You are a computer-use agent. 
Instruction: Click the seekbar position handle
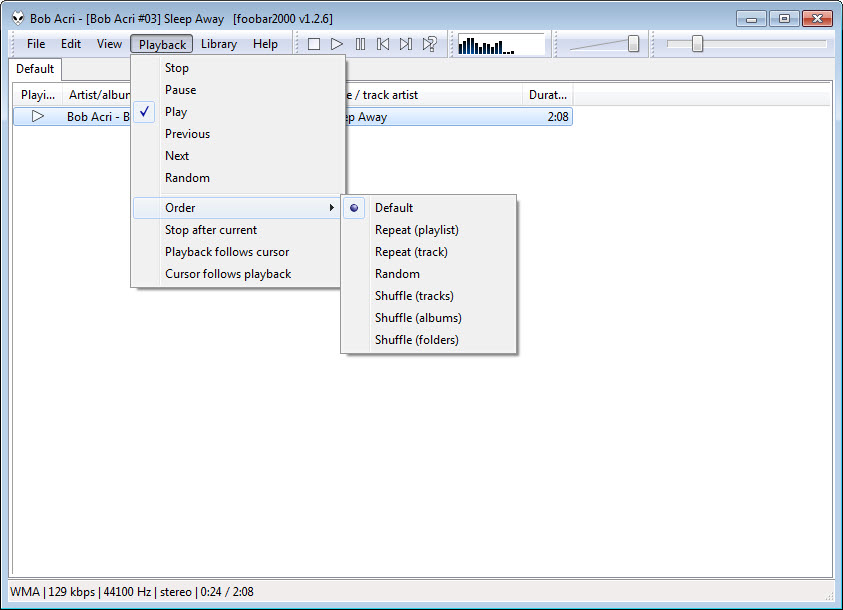pyautogui.click(x=697, y=44)
